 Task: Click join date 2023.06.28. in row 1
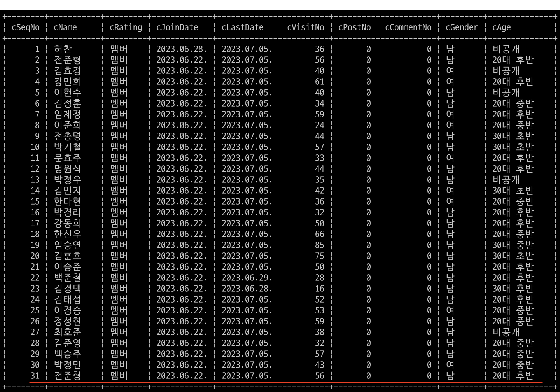tap(182, 49)
